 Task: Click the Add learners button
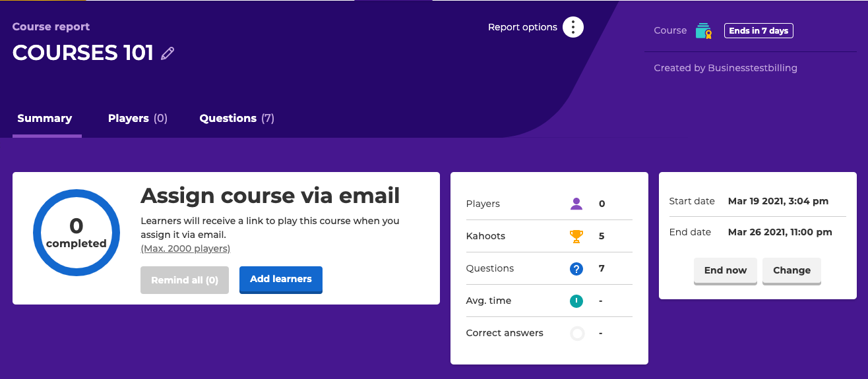point(281,279)
